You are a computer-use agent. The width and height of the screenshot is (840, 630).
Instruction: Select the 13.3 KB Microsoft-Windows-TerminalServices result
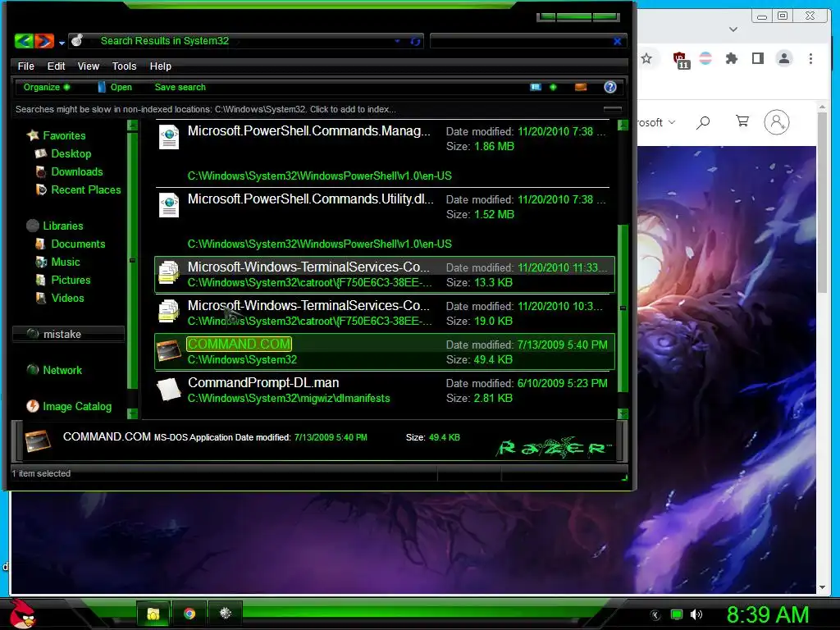coord(385,275)
